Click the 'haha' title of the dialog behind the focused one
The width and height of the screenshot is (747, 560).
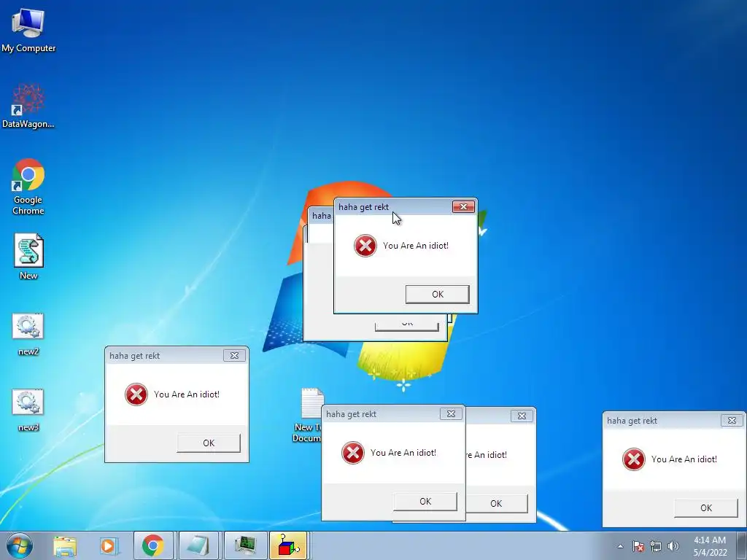point(322,216)
